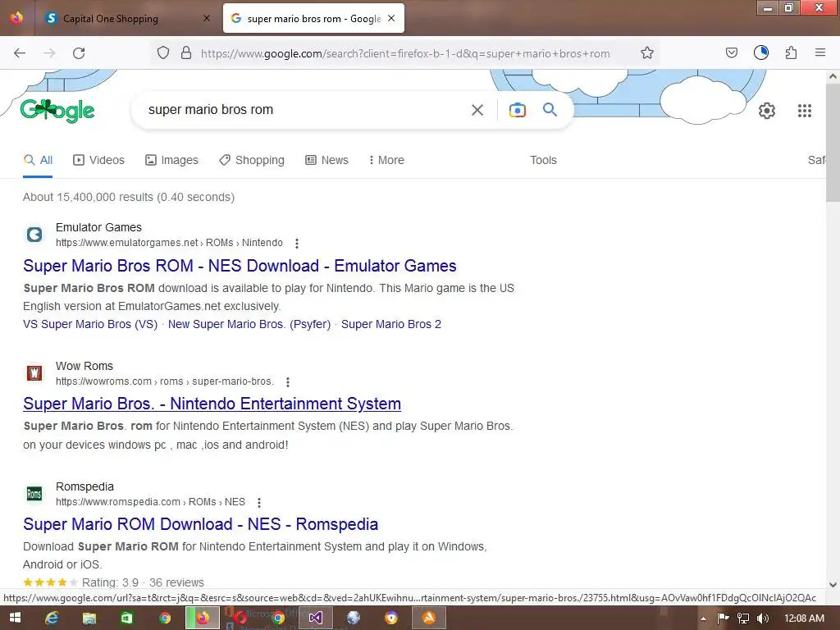The height and width of the screenshot is (630, 840).
Task: Open the Google apps grid
Action: [x=805, y=111]
